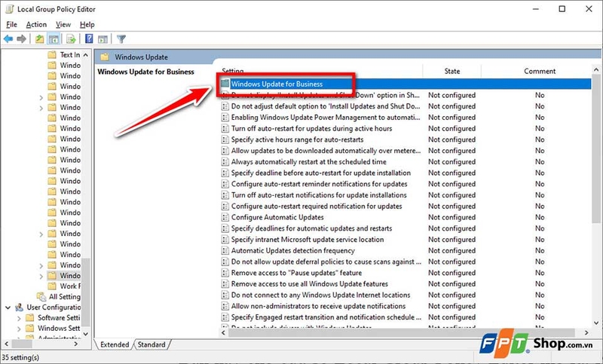Viewport: 603px width, 364px height.
Task: Click the tree pane scroll-up arrow
Action: pyautogui.click(x=86, y=55)
